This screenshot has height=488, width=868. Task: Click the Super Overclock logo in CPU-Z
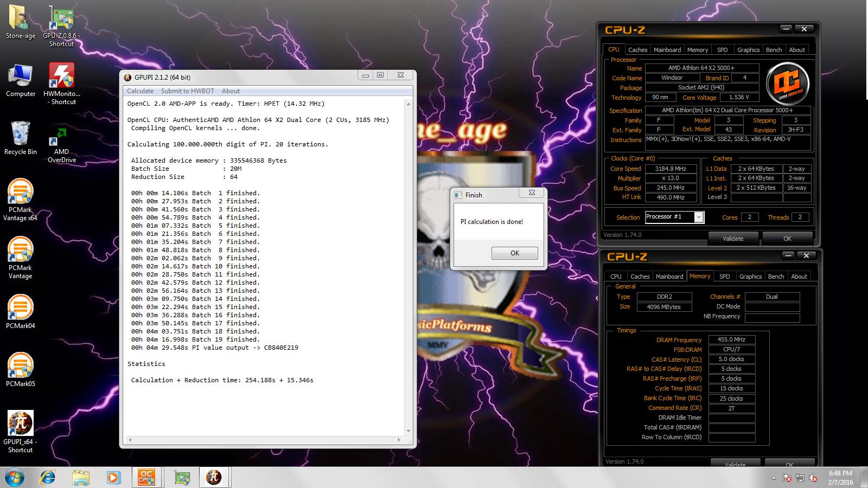tap(787, 83)
